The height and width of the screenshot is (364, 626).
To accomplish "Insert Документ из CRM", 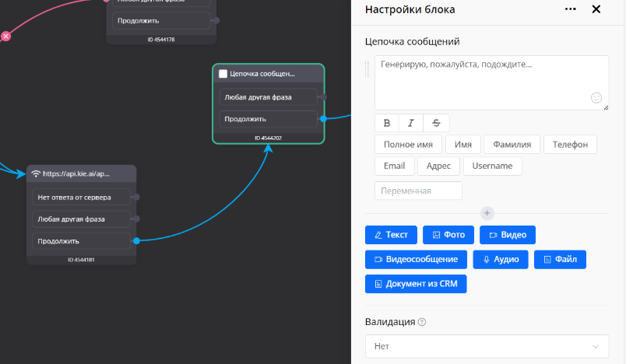I will click(x=416, y=284).
